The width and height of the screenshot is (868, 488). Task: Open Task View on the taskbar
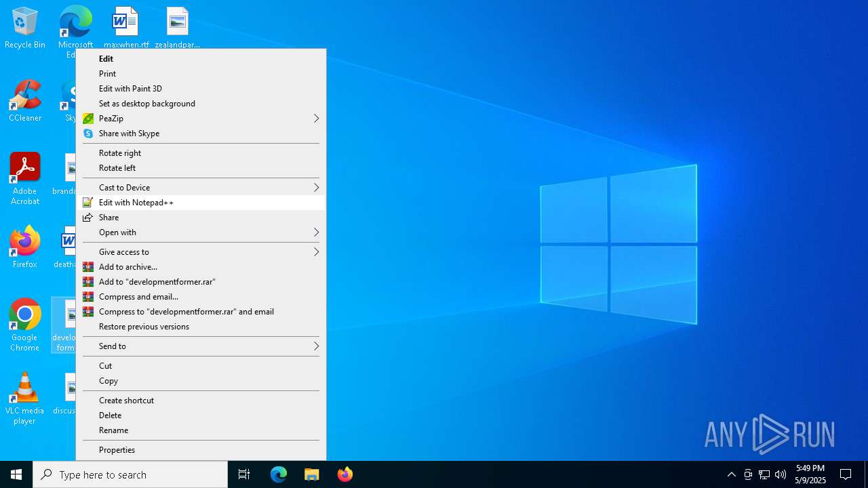point(244,474)
